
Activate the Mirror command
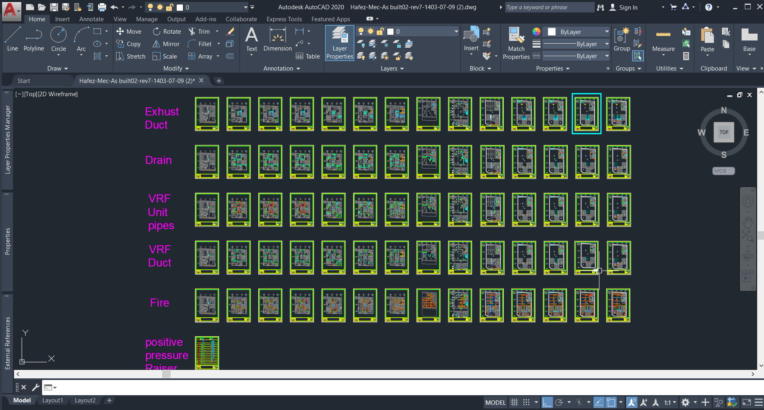coord(166,44)
